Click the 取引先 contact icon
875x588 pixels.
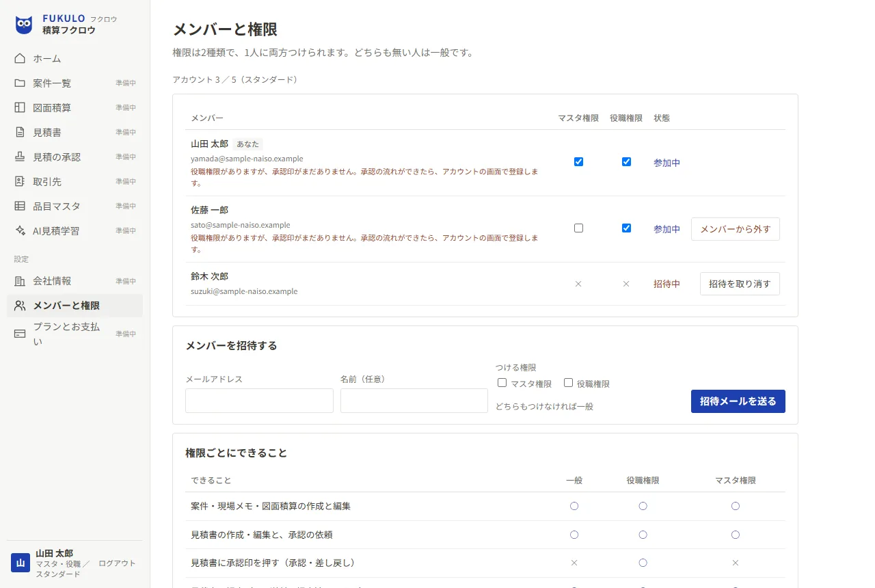point(20,182)
